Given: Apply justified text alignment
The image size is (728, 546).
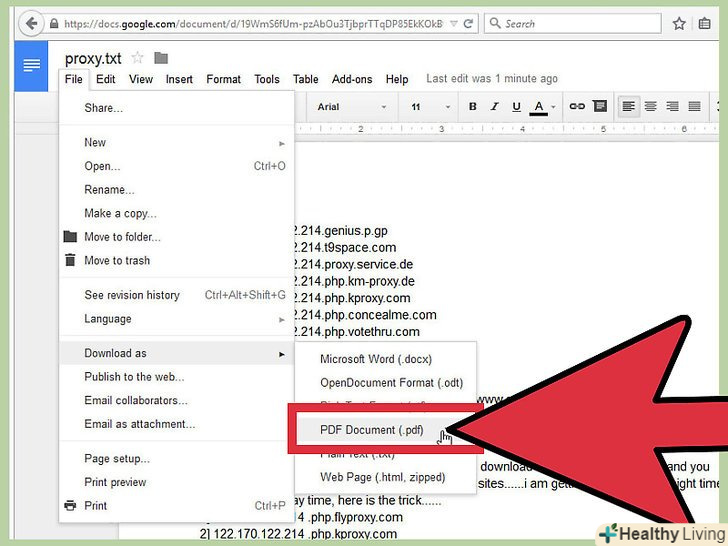Looking at the screenshot, I should click(694, 107).
